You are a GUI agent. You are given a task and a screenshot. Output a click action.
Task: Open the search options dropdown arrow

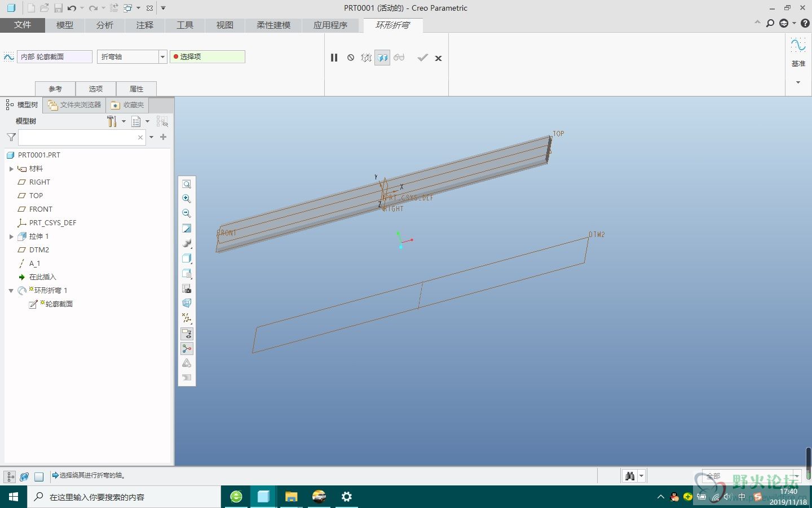coord(151,137)
